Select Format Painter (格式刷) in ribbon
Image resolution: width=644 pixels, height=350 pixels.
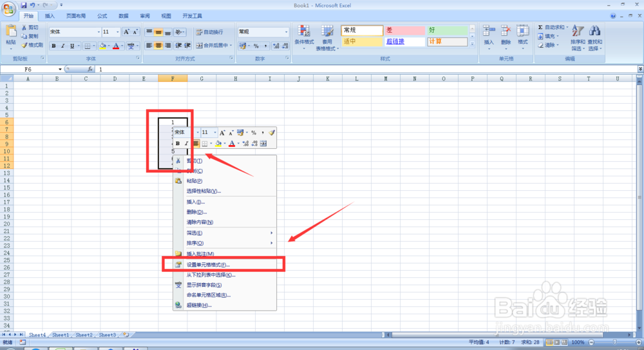[x=32, y=45]
